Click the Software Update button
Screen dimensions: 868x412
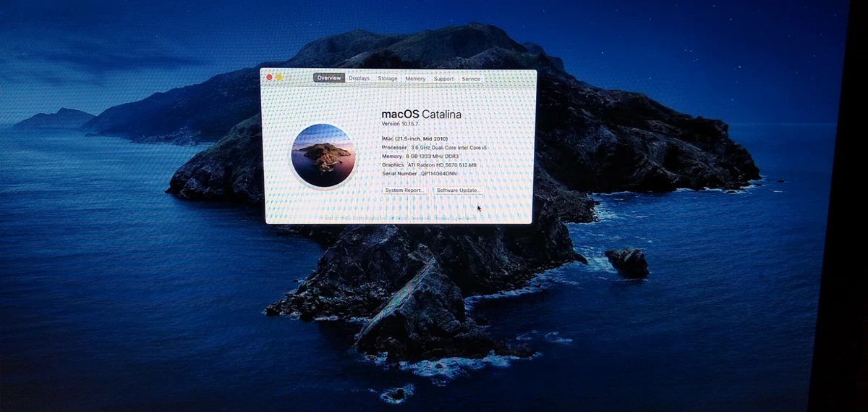coord(458,190)
